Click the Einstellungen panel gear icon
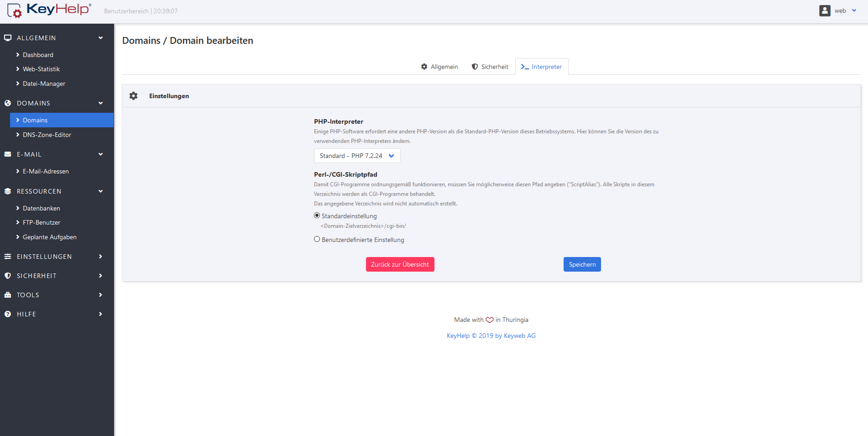This screenshot has height=436, width=868. [x=133, y=96]
